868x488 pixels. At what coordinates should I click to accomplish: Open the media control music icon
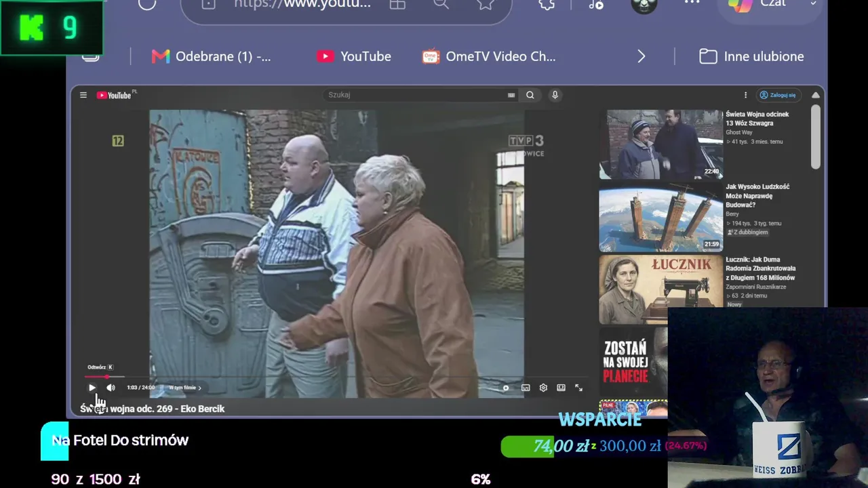pos(596,4)
